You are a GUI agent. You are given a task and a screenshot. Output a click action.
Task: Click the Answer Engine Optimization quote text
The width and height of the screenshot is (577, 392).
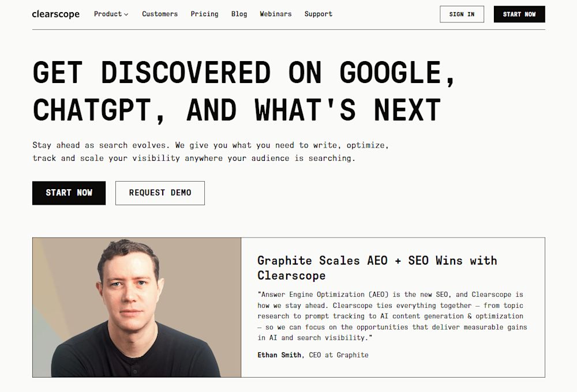pyautogui.click(x=392, y=316)
